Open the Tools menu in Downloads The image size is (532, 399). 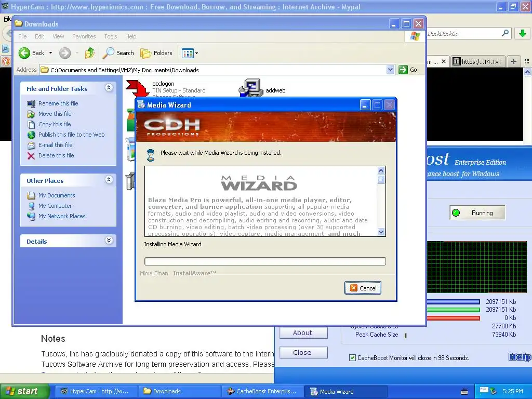coord(110,36)
